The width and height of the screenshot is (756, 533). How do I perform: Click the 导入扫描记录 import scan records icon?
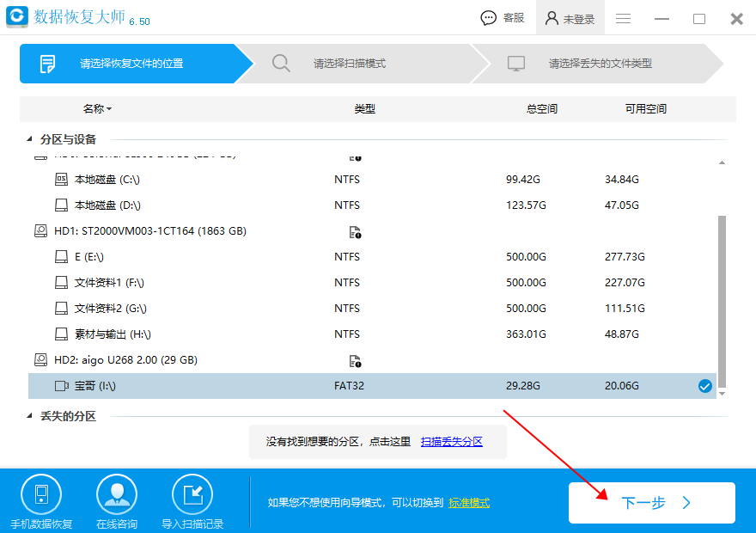[192, 492]
